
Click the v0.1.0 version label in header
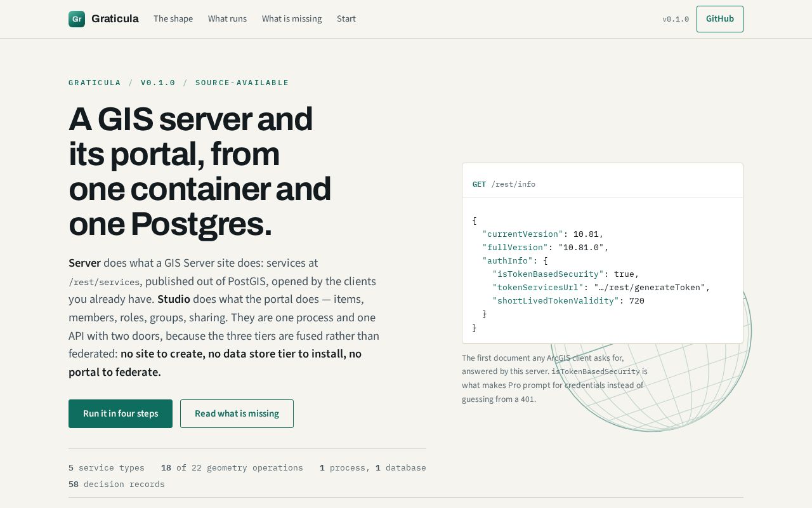[676, 19]
